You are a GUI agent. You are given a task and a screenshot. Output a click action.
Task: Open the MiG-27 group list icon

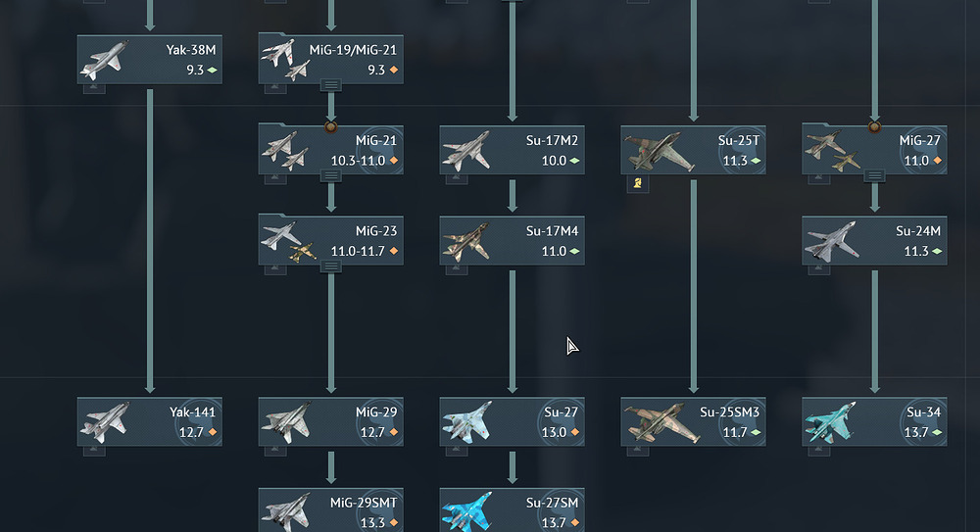pyautogui.click(x=874, y=175)
